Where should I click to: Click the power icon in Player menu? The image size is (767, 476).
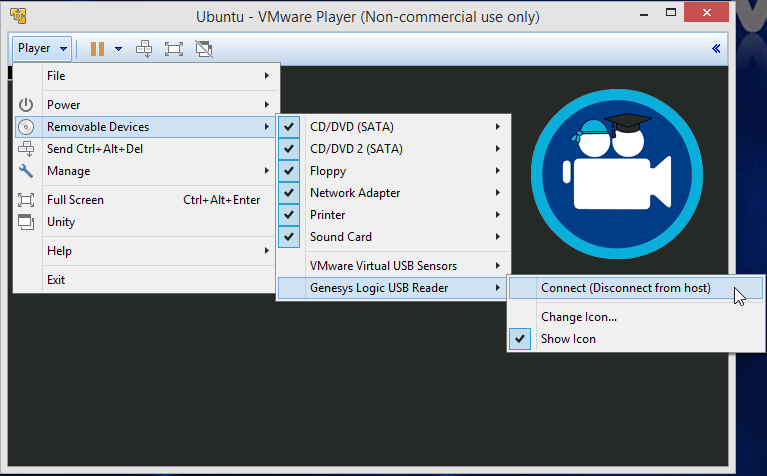pos(27,105)
